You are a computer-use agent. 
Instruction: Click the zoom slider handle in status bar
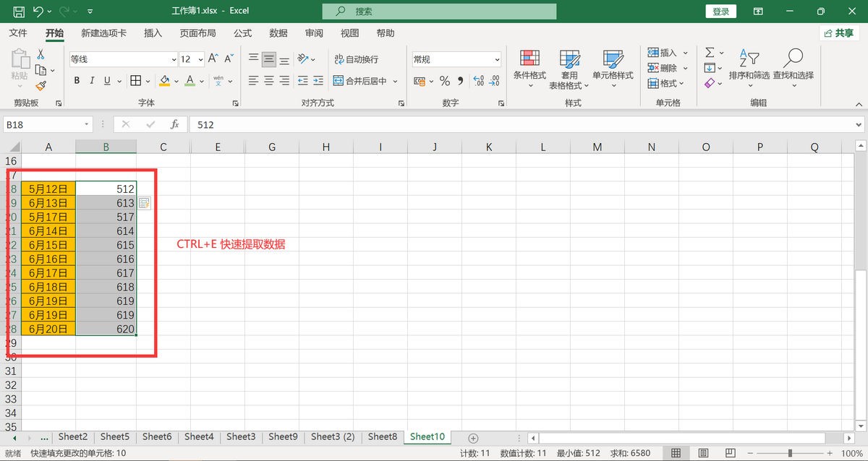789,453
